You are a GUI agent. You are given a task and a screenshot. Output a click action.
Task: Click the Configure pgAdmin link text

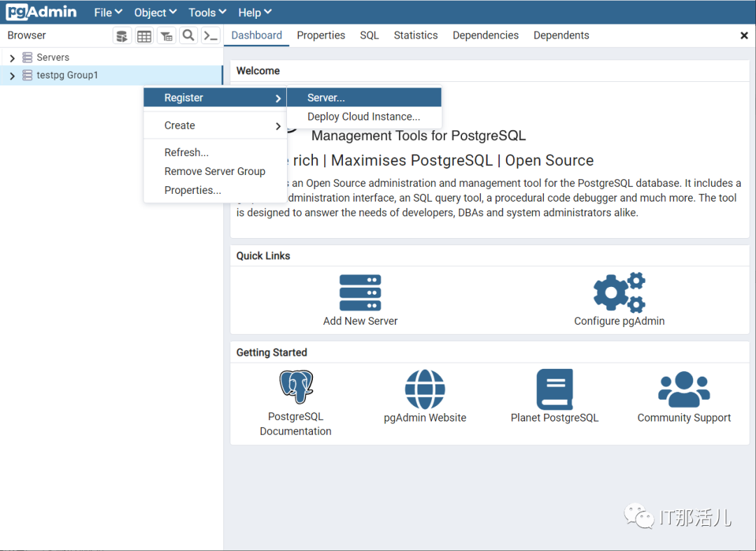tap(619, 321)
